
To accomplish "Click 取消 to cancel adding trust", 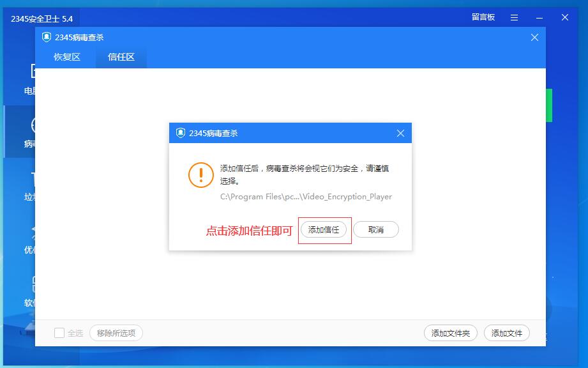I will tap(376, 229).
